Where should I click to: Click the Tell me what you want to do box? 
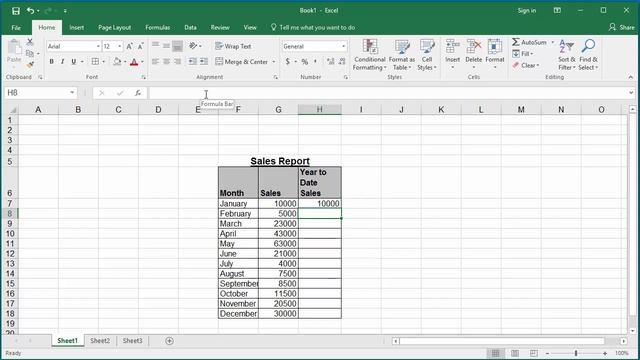(x=313, y=28)
